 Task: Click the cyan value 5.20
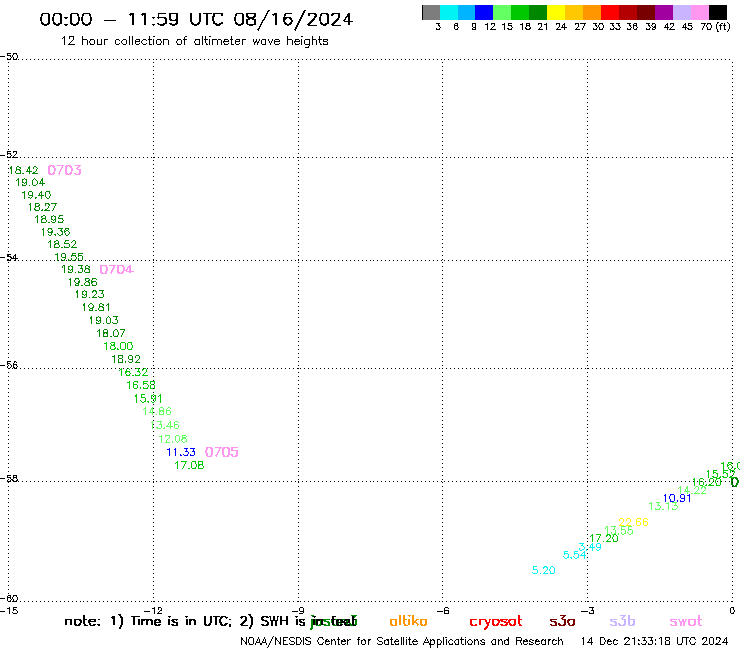[x=544, y=570]
